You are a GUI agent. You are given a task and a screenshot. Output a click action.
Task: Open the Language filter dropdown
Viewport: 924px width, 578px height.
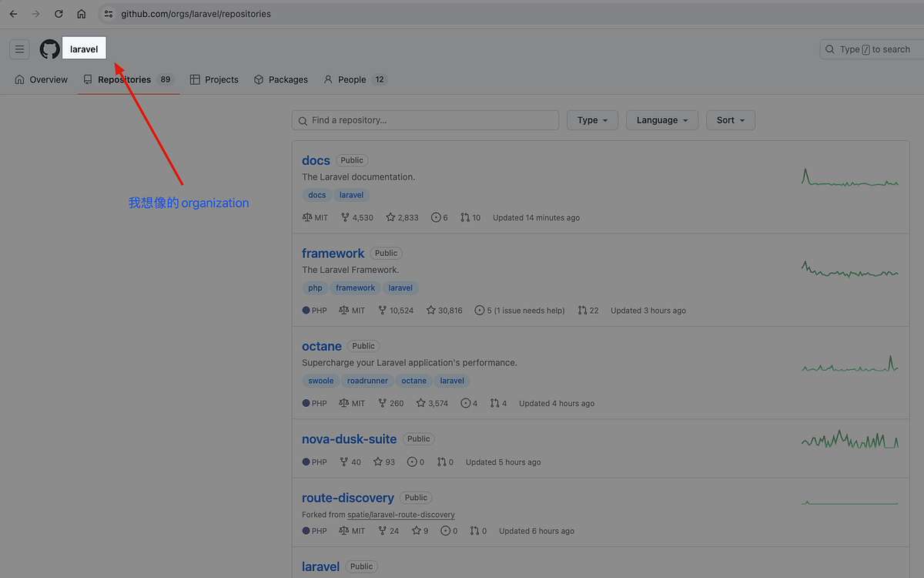[661, 119]
